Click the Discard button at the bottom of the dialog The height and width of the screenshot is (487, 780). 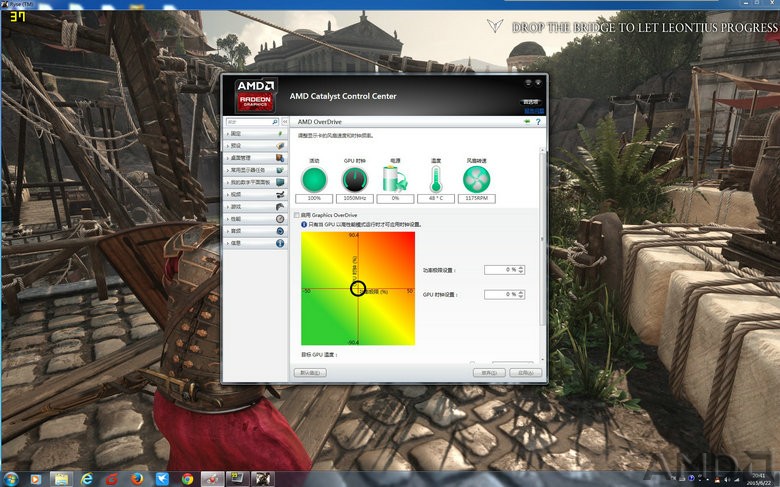coord(488,373)
